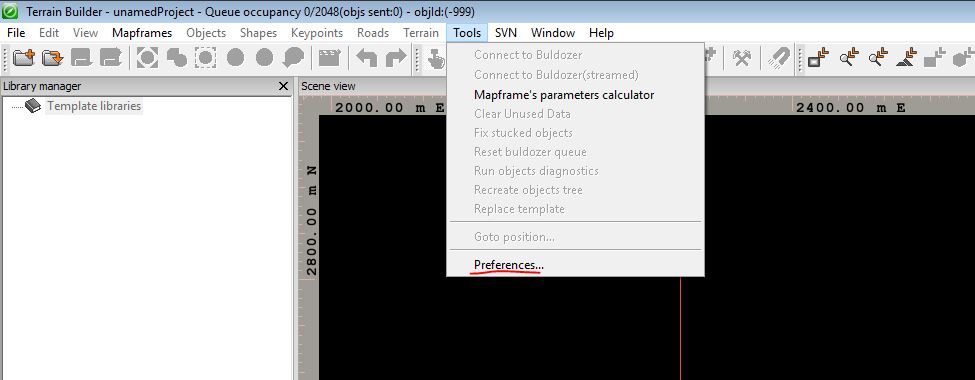The width and height of the screenshot is (975, 380).
Task: Open the Window menu
Action: tap(553, 33)
